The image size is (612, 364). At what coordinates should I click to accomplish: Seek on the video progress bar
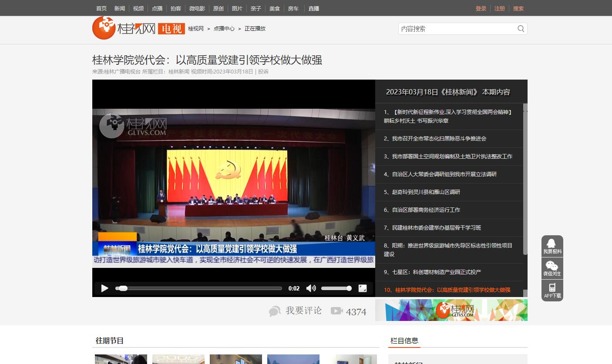click(x=198, y=288)
